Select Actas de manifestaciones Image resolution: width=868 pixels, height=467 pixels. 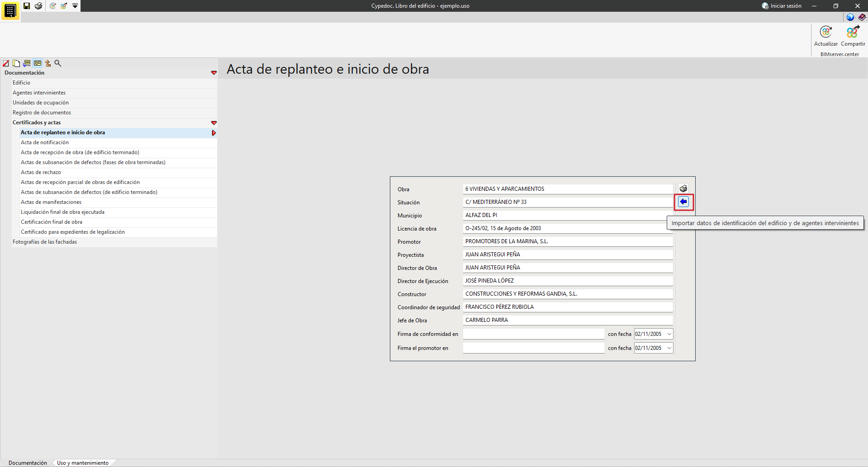click(119, 202)
